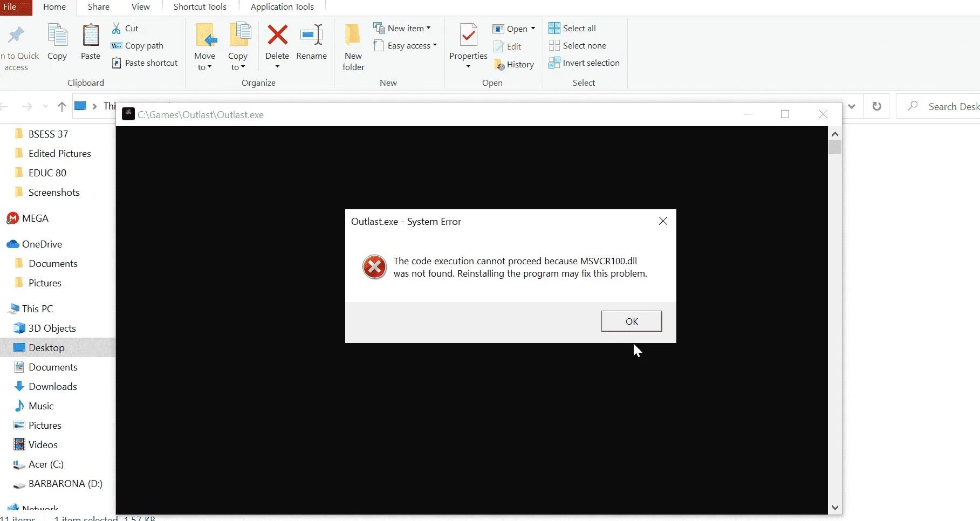Open Documents under OneDrive
The image size is (980, 521).
click(x=46, y=264)
